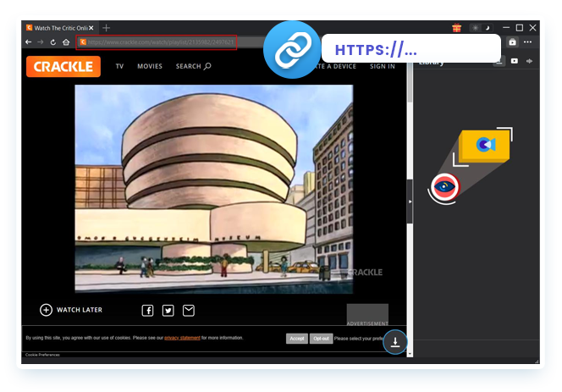Viewport: 562px width, 392px height.
Task: Open the three-dot more options menu
Action: click(527, 42)
